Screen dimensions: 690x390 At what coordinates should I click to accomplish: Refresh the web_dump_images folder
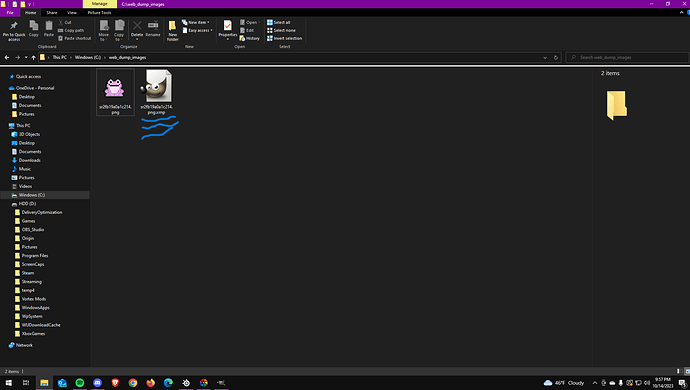pyautogui.click(x=556, y=57)
